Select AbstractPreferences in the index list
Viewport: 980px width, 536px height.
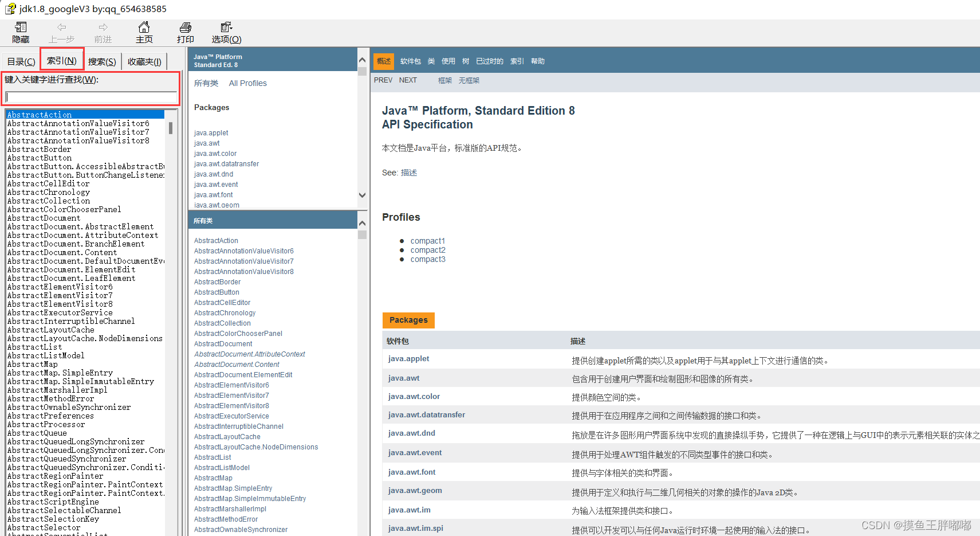pyautogui.click(x=51, y=416)
